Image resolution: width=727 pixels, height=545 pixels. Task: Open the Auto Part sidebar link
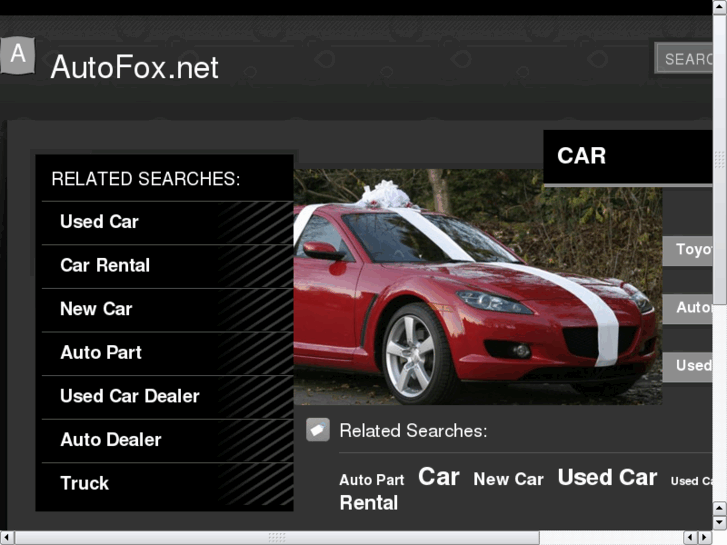tap(101, 353)
